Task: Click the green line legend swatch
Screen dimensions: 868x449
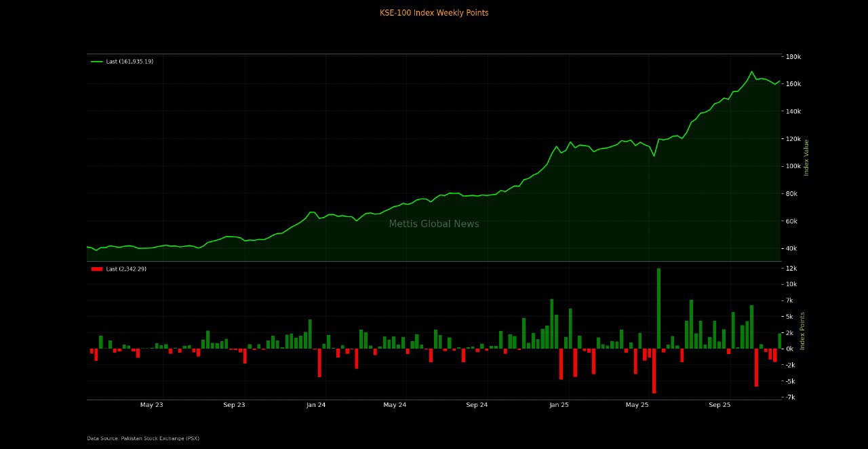Action: click(96, 62)
